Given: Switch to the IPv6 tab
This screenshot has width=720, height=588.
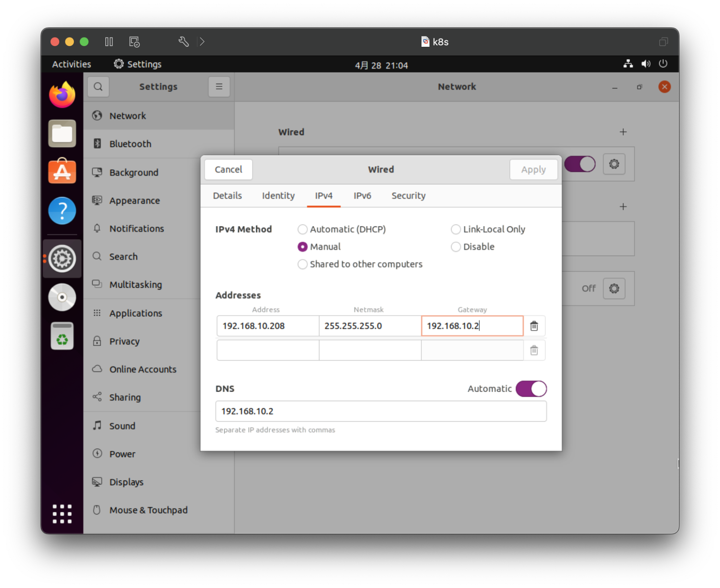Looking at the screenshot, I should tap(362, 196).
